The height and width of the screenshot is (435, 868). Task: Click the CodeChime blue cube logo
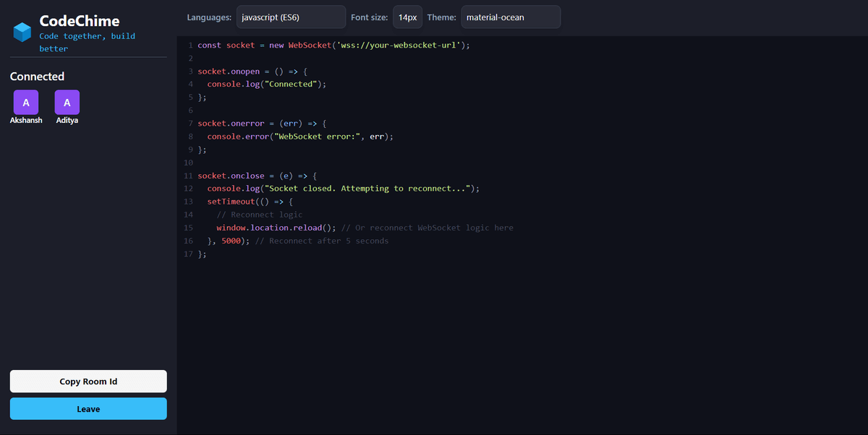coord(22,32)
